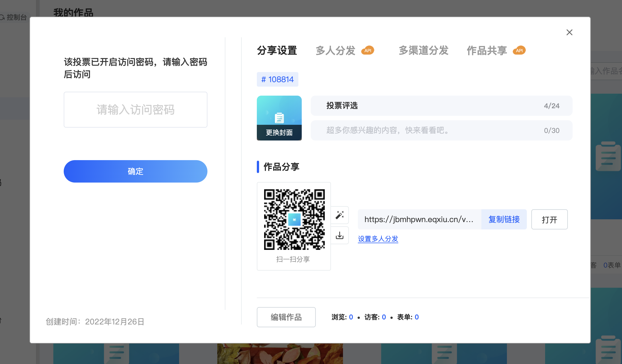Click 控制台 in the background sidebar

point(17,17)
